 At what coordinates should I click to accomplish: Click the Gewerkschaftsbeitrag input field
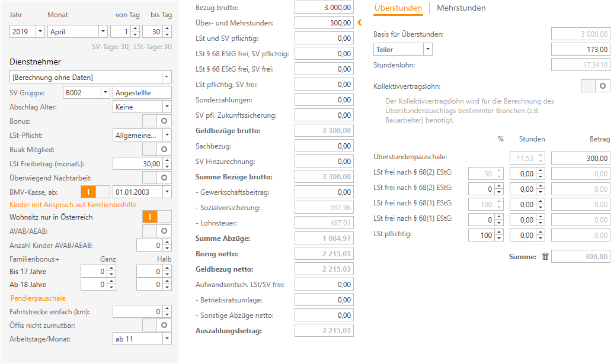click(324, 192)
